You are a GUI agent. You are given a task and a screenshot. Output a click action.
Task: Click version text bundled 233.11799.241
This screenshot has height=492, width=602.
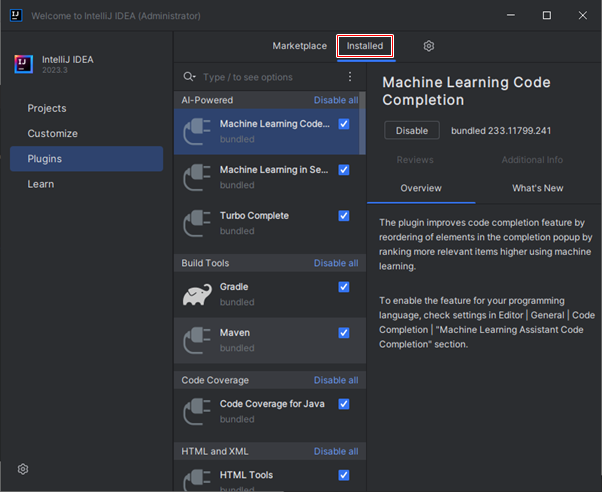501,131
